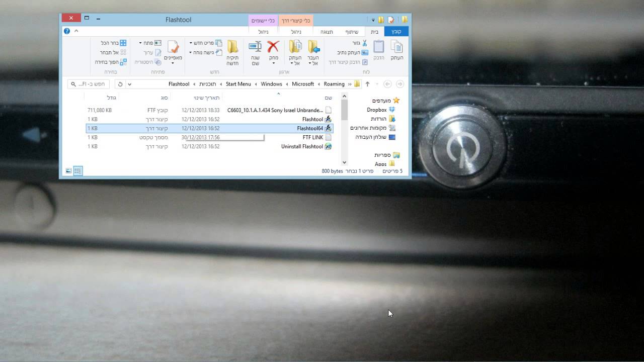This screenshot has height=362, width=644.
Task: Click תוכניות in the address breadcrumb
Action: click(208, 84)
